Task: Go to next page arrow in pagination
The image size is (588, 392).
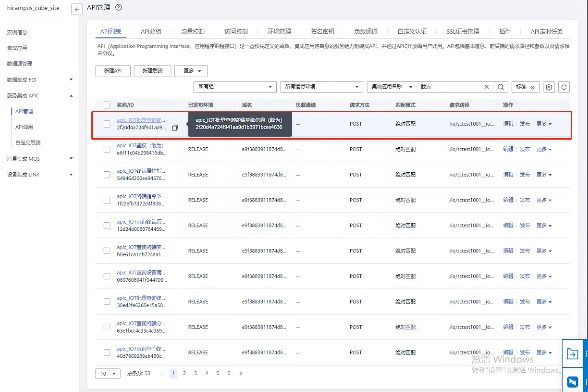Action: point(240,373)
